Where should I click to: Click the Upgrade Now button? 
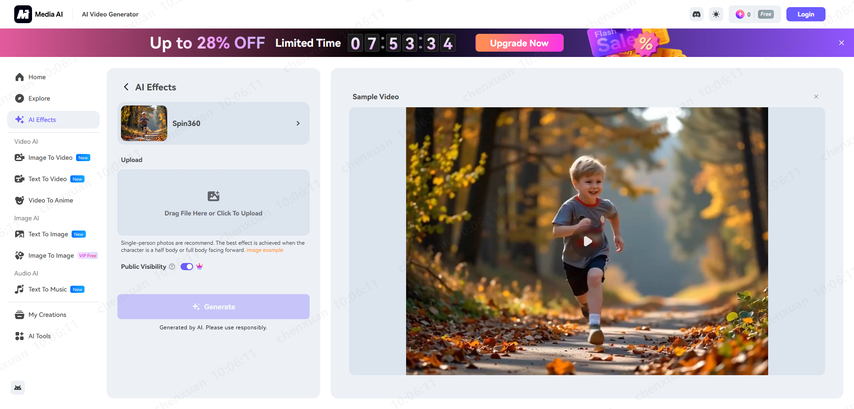(x=519, y=43)
